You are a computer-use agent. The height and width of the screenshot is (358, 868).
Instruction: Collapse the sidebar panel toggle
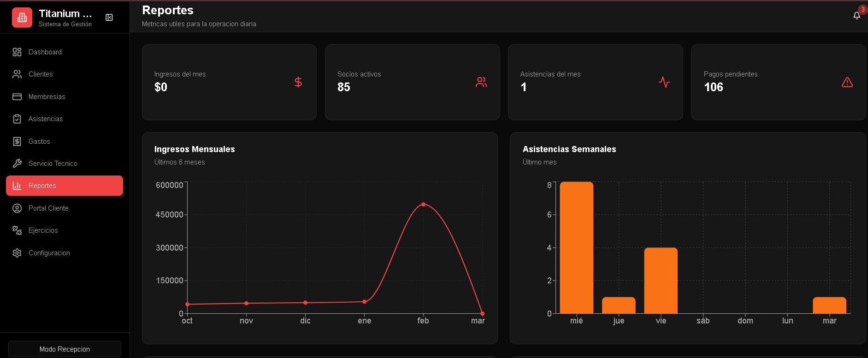(109, 18)
